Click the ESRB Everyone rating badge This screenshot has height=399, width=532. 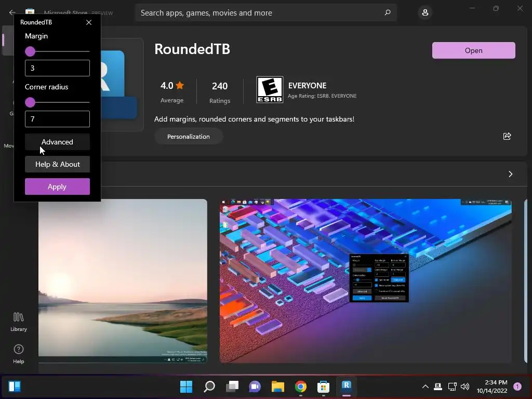coord(270,89)
